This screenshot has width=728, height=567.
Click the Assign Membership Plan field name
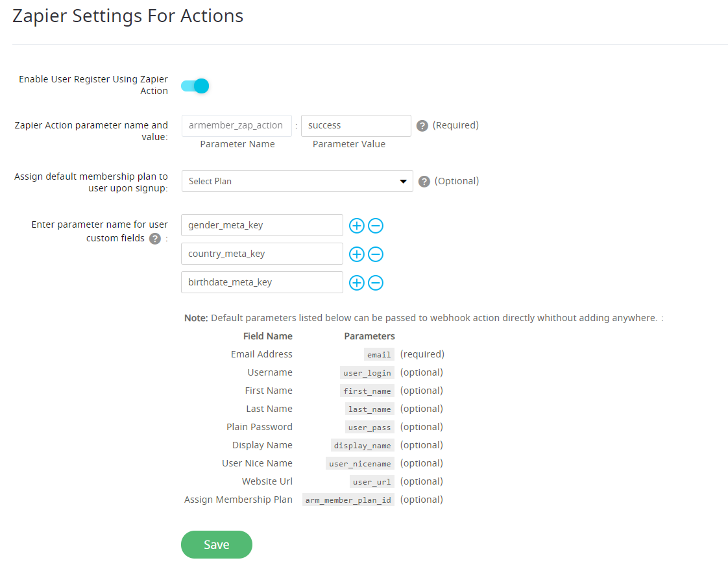(238, 500)
